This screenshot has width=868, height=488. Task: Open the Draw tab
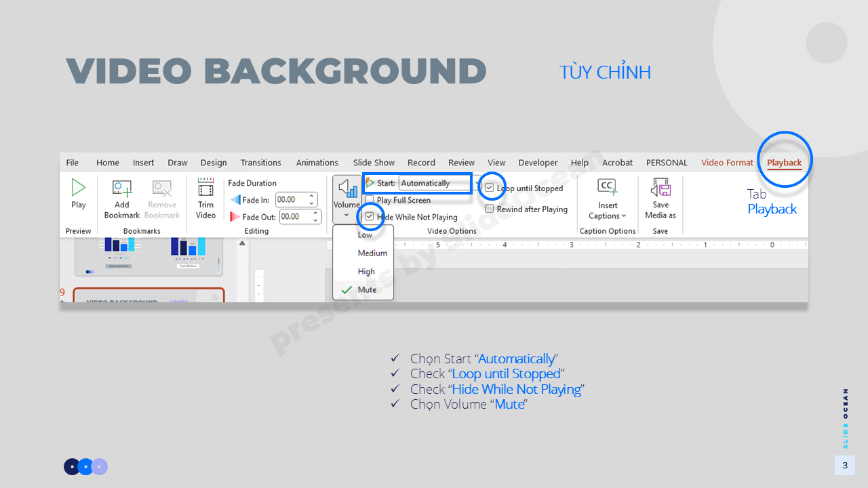coord(178,163)
